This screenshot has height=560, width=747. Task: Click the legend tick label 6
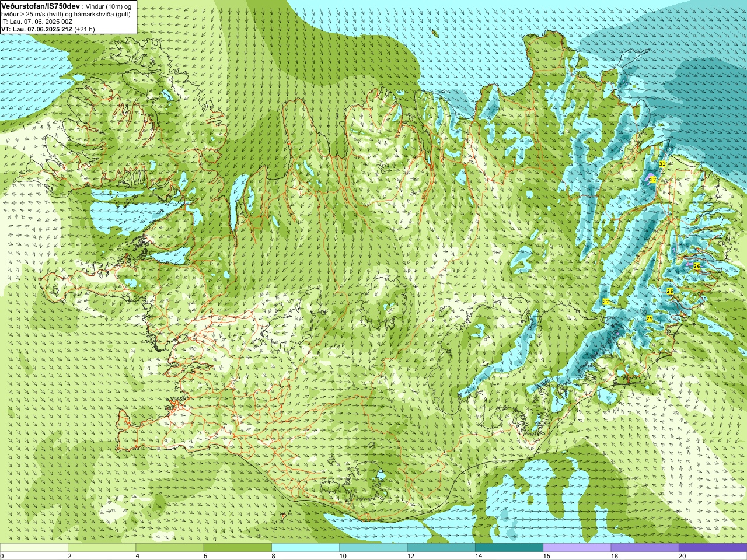[205, 556]
